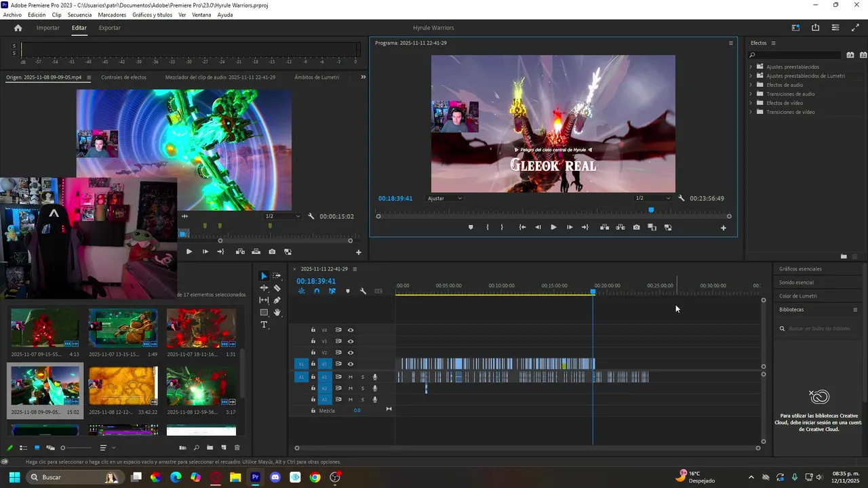Image resolution: width=868 pixels, height=488 pixels.
Task: Click the New Item icon in Project panel
Action: tap(223, 448)
